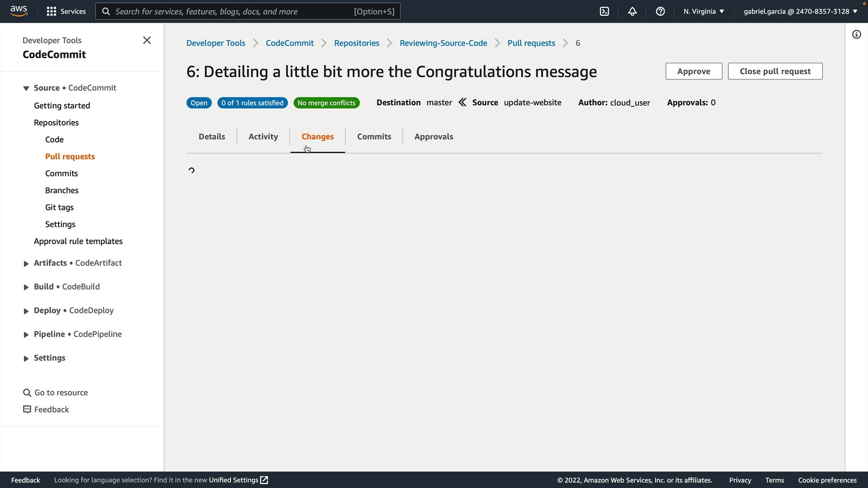Viewport: 868px width, 488px height.
Task: Click Go to resource search icon
Action: tap(27, 393)
